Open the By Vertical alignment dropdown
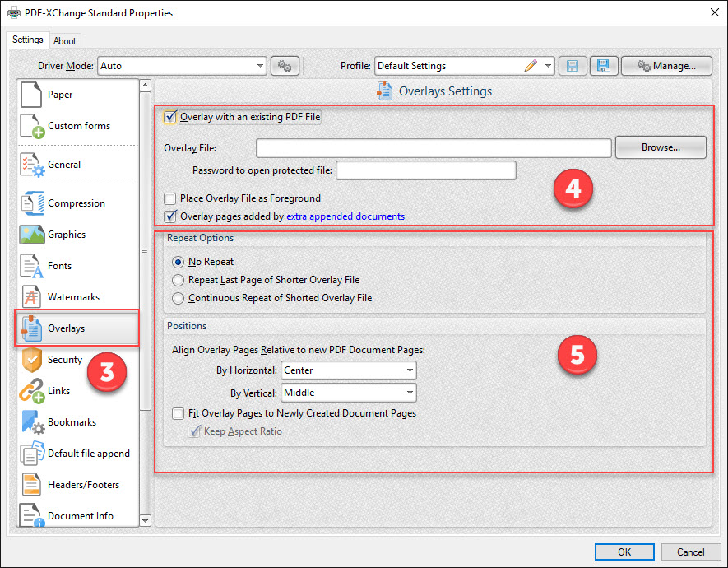The height and width of the screenshot is (568, 728). click(x=349, y=393)
